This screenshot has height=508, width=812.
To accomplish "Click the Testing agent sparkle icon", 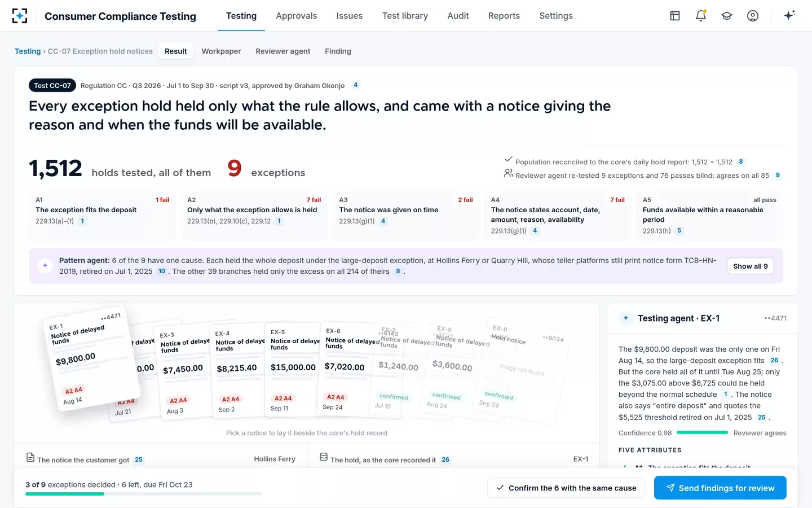I will [x=626, y=318].
